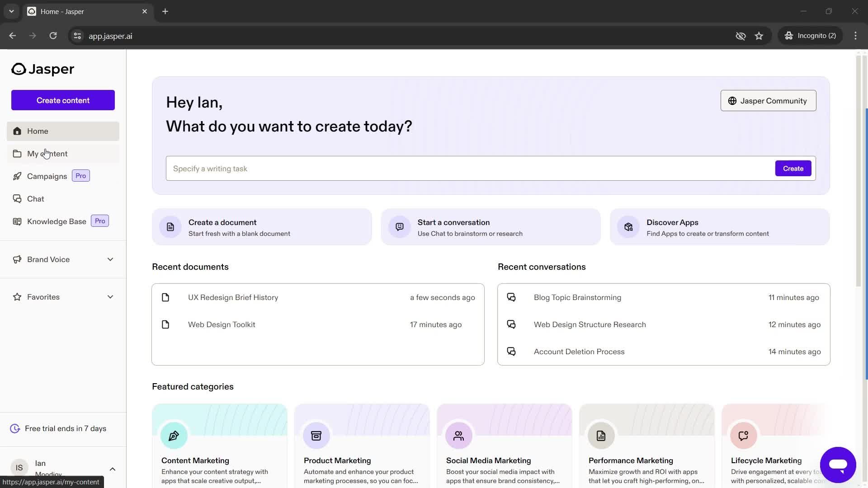Image resolution: width=868 pixels, height=488 pixels.
Task: Open the Chat section
Action: 36,198
